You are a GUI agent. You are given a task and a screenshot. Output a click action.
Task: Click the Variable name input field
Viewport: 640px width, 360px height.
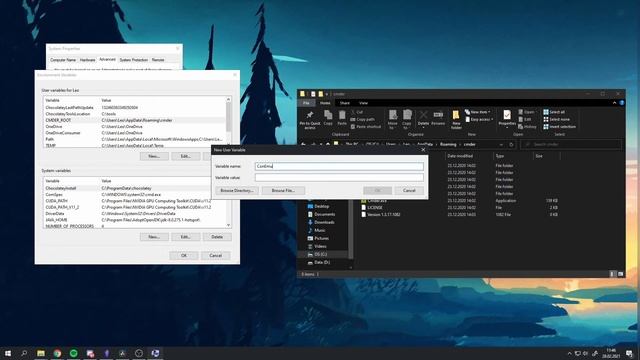coord(339,166)
